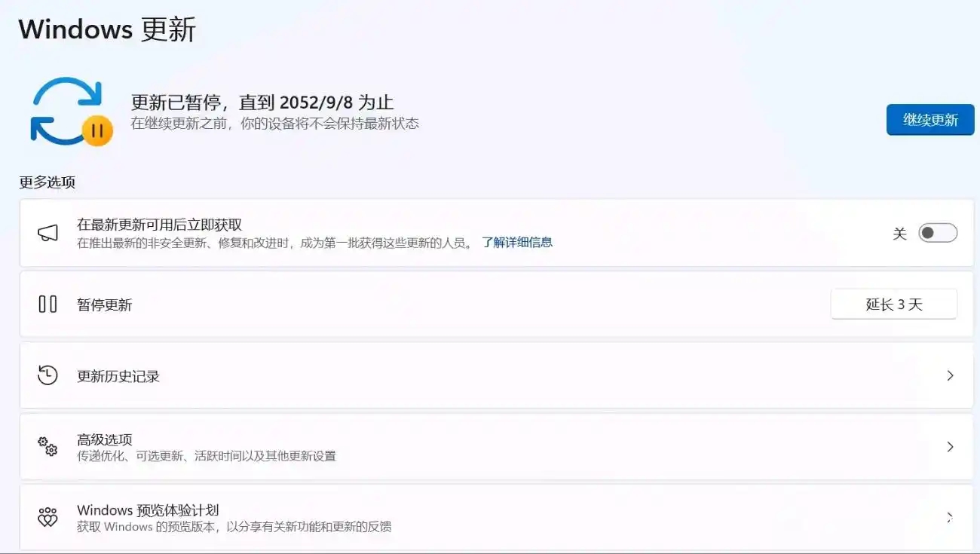
Task: Click the hearts icon beside Windows 预览体验计划
Action: pyautogui.click(x=47, y=518)
